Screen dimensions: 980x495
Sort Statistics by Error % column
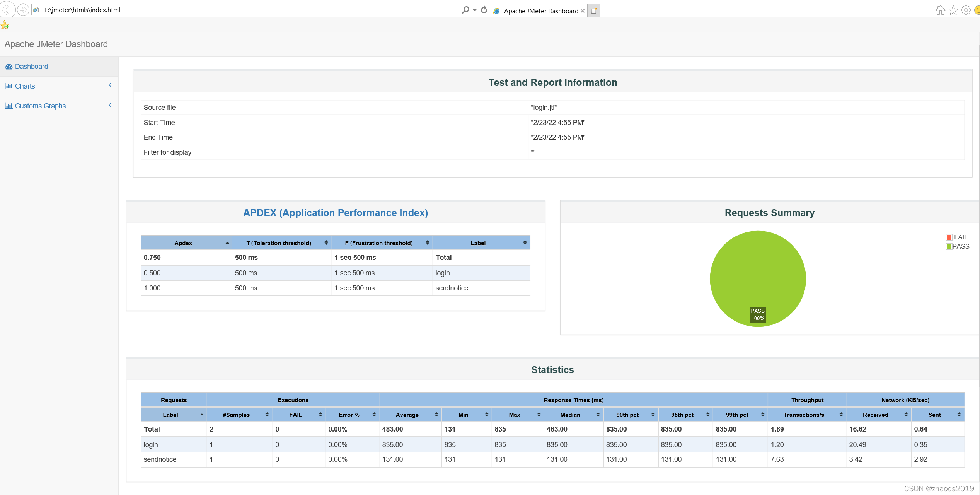pos(352,415)
